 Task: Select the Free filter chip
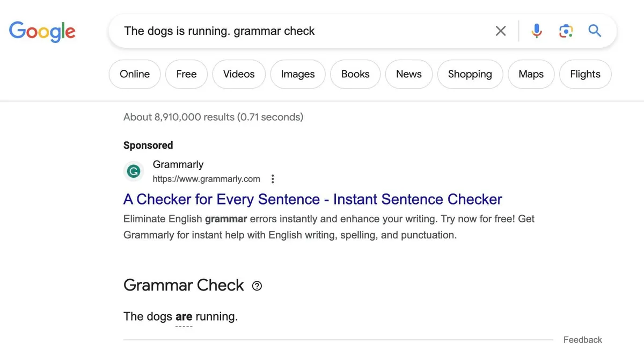(186, 74)
